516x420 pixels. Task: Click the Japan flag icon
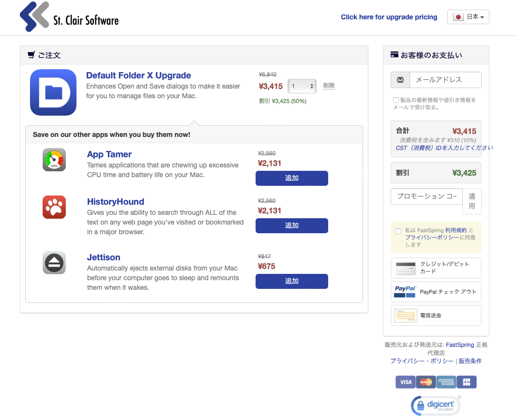[x=458, y=17]
